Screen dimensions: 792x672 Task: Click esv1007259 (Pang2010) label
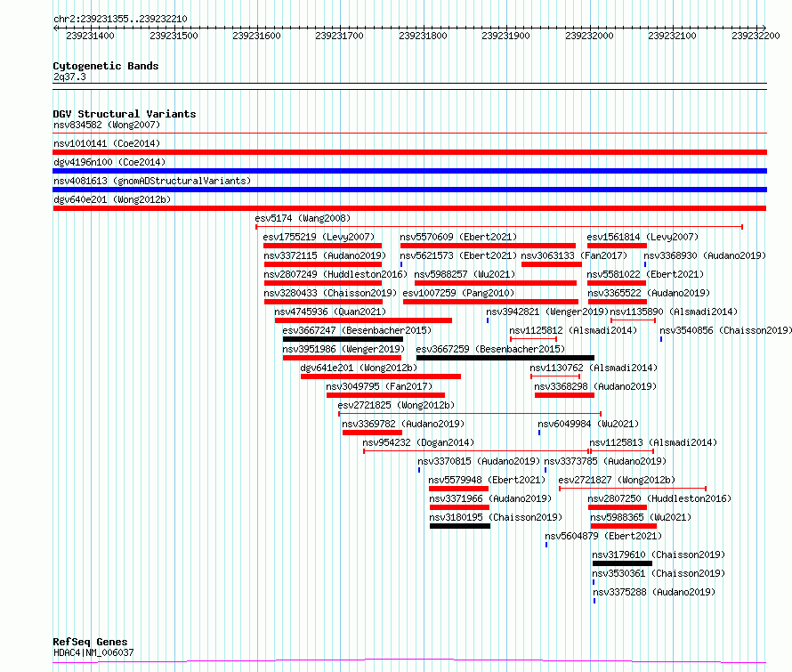458,293
